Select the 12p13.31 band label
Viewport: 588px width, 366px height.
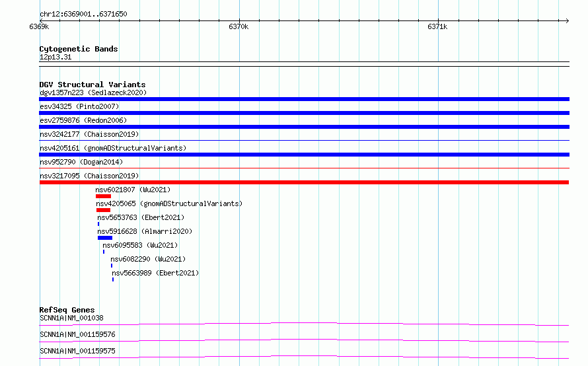(55, 57)
